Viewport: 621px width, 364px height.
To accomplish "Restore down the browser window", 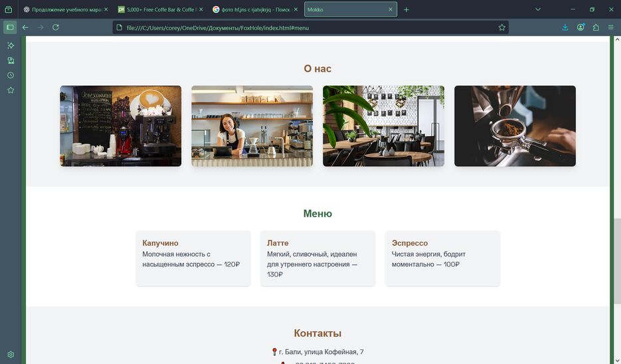I will [x=592, y=9].
